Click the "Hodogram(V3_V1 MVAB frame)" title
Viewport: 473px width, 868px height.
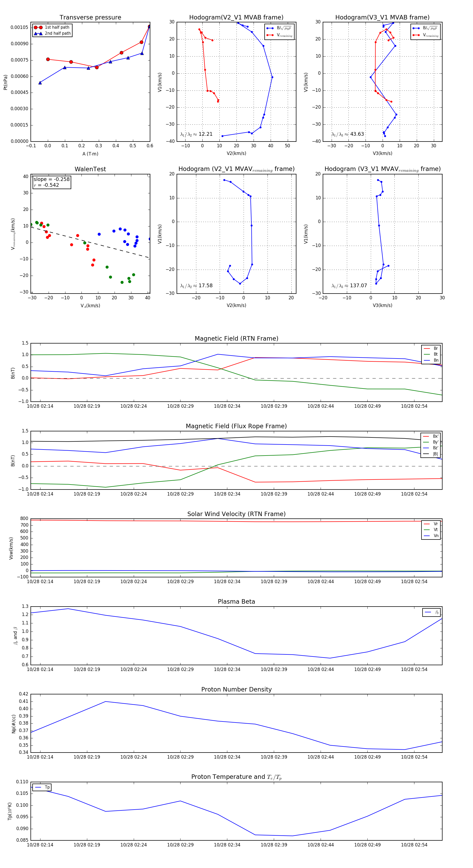pyautogui.click(x=382, y=18)
